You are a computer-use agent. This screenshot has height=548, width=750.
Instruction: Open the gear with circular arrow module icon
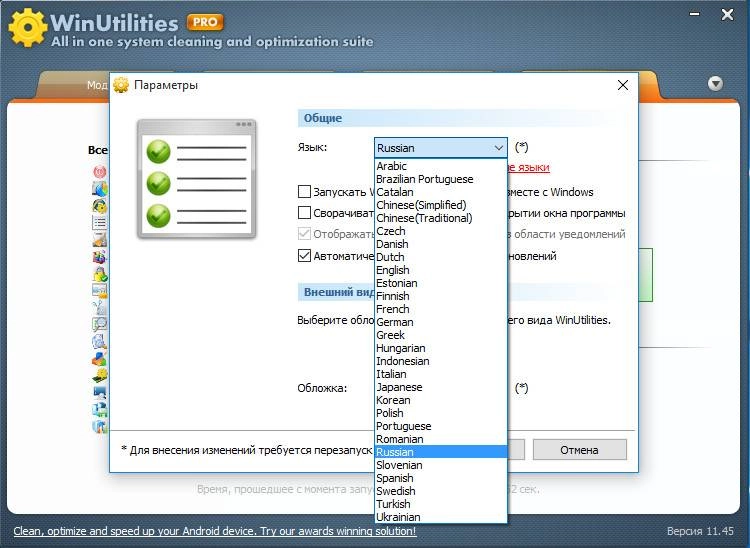(x=99, y=206)
